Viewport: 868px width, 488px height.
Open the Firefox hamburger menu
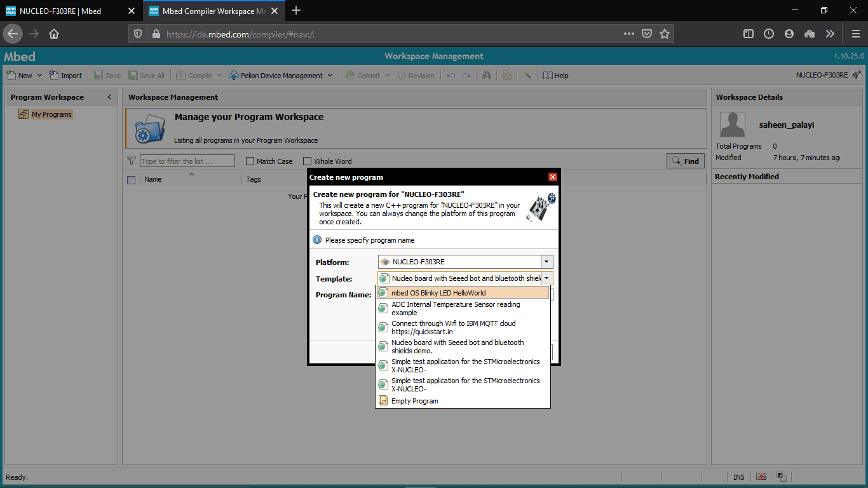pyautogui.click(x=855, y=34)
